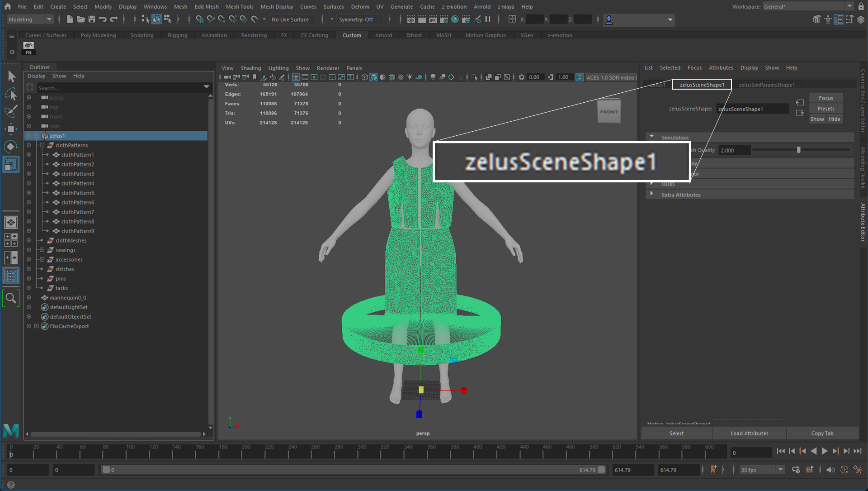Toggle ACES color management icon
The width and height of the screenshot is (868, 491).
click(580, 77)
